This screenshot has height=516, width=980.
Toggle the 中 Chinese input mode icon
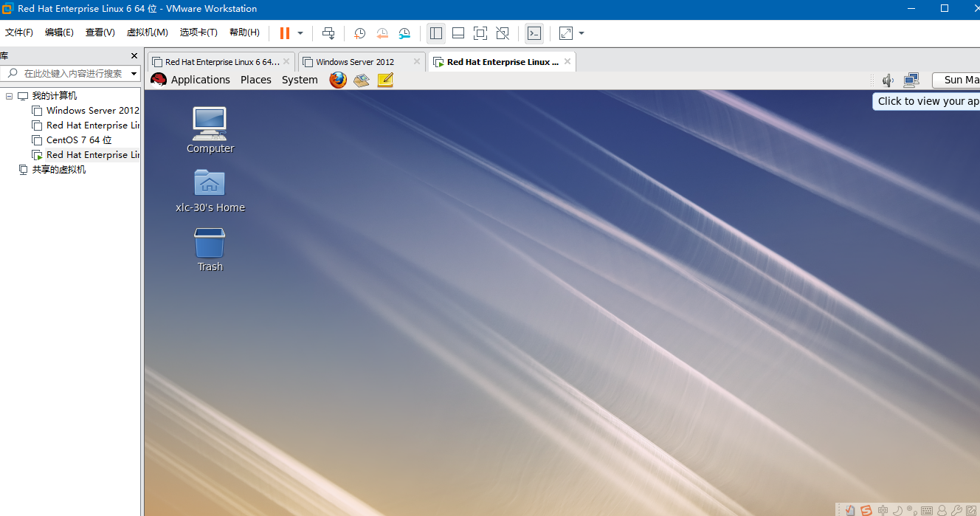pos(883,510)
